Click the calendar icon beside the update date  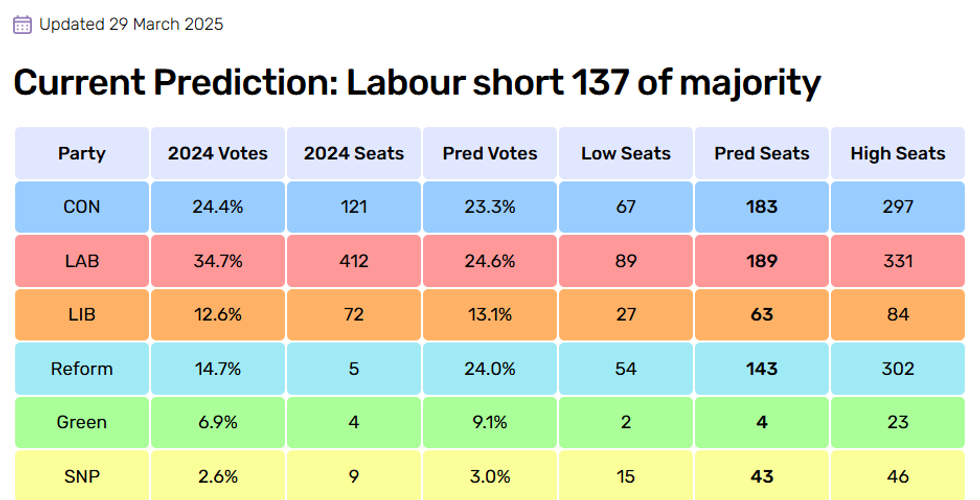23,25
